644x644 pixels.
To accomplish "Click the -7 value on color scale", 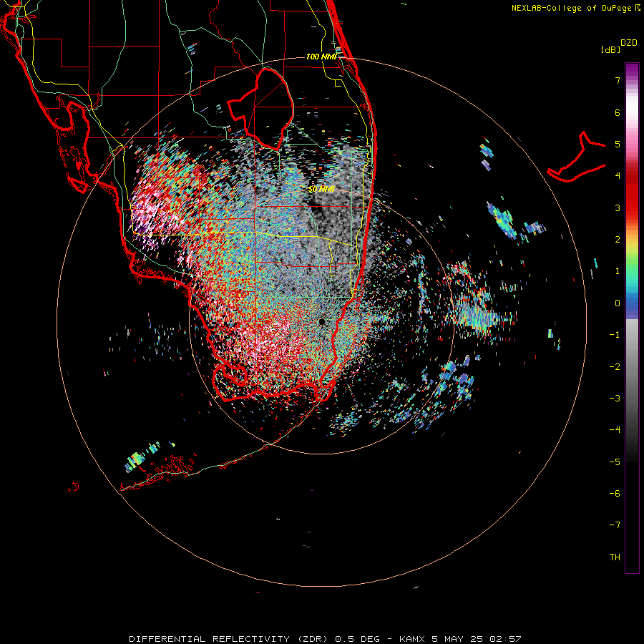I will pos(615,525).
